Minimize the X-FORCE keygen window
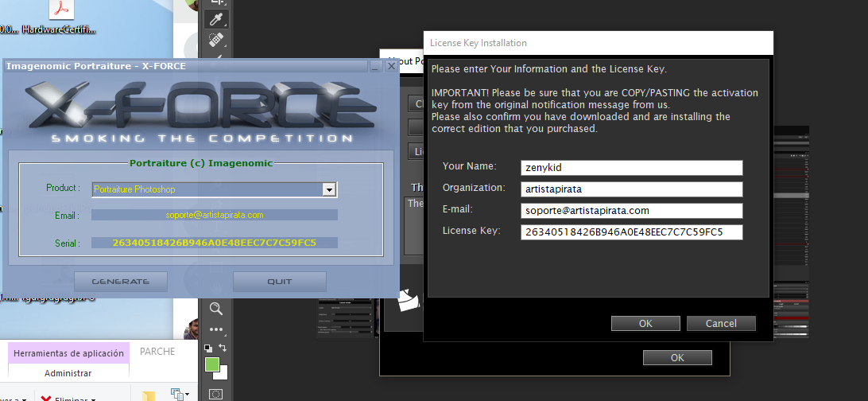Image resolution: width=868 pixels, height=401 pixels. point(376,67)
